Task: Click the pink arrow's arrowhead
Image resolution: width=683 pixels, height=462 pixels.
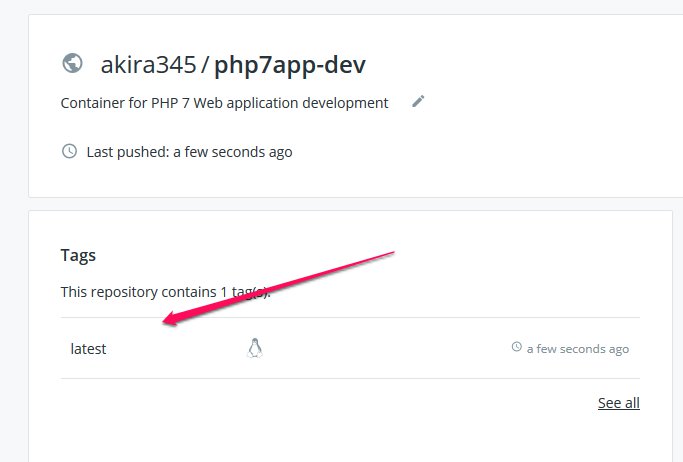Action: coord(172,321)
